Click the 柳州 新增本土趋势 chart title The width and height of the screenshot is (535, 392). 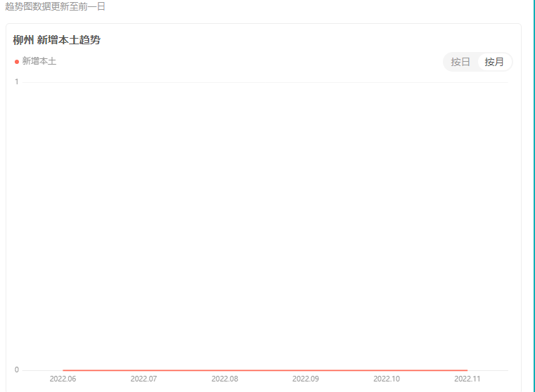point(56,40)
